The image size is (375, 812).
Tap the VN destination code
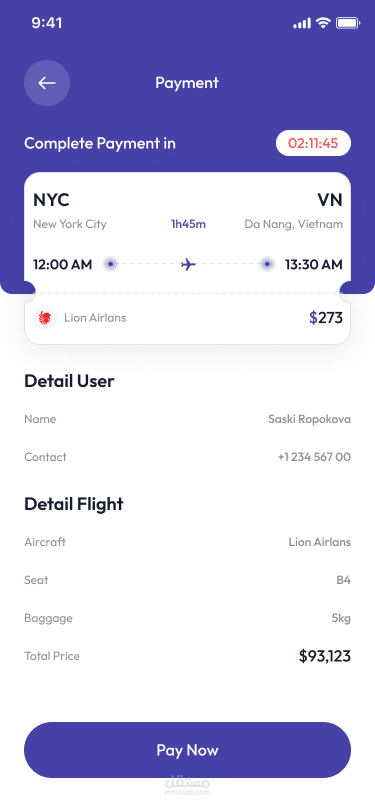[x=330, y=200]
